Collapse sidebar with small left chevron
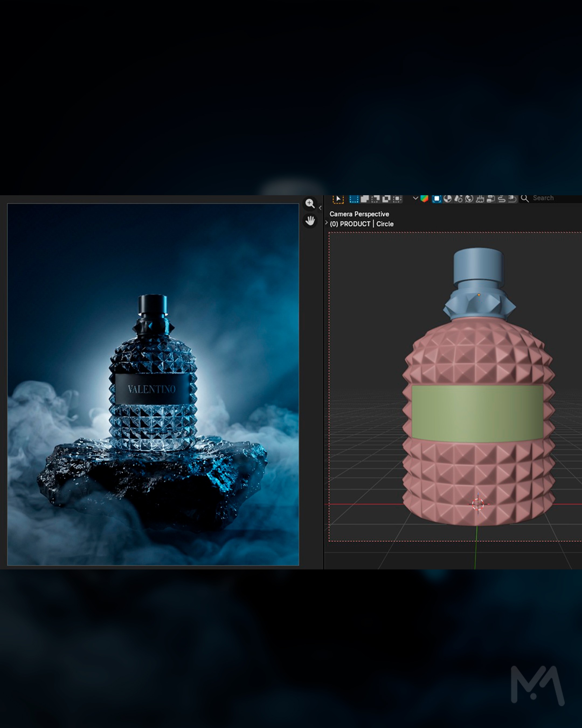 pyautogui.click(x=320, y=208)
